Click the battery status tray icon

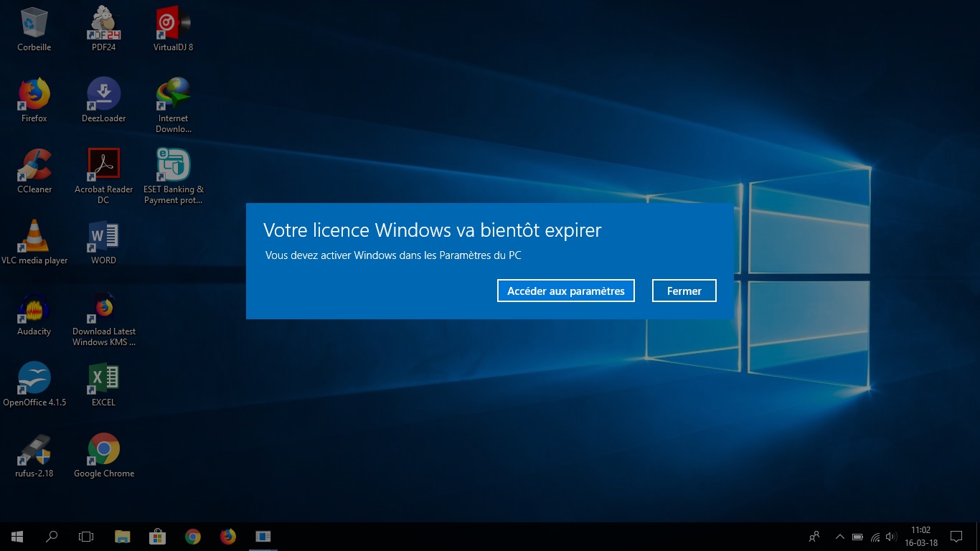(857, 537)
